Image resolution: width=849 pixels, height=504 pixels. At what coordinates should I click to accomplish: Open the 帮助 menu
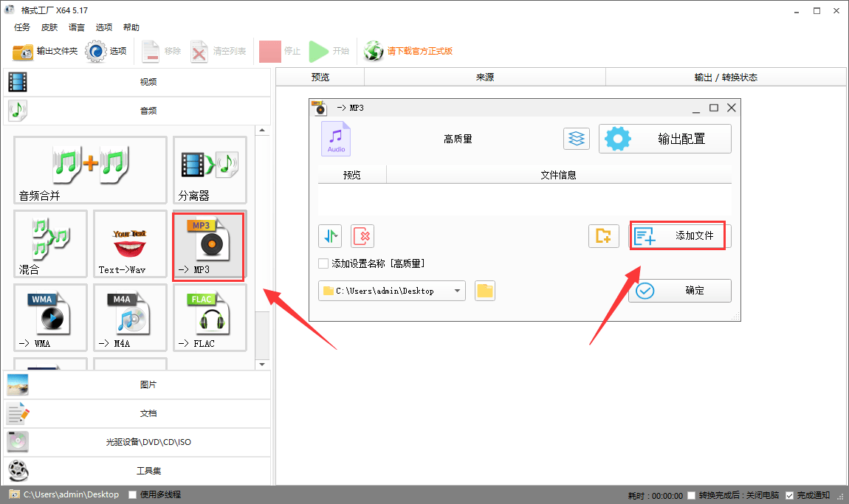131,27
